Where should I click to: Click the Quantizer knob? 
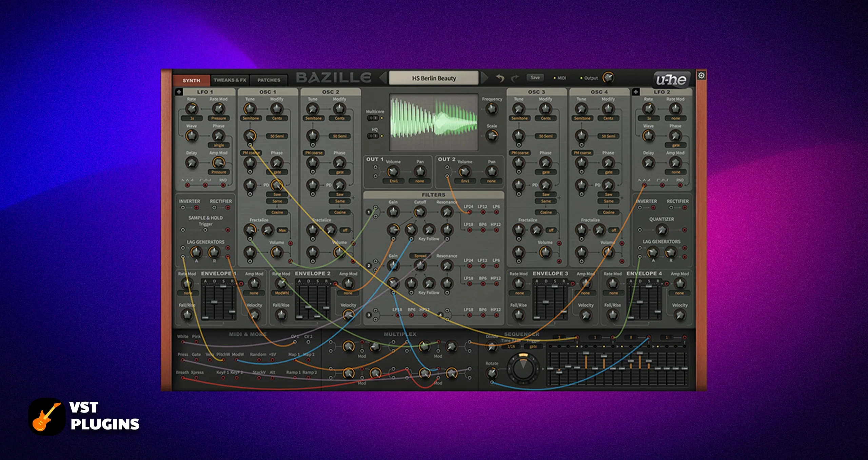662,230
